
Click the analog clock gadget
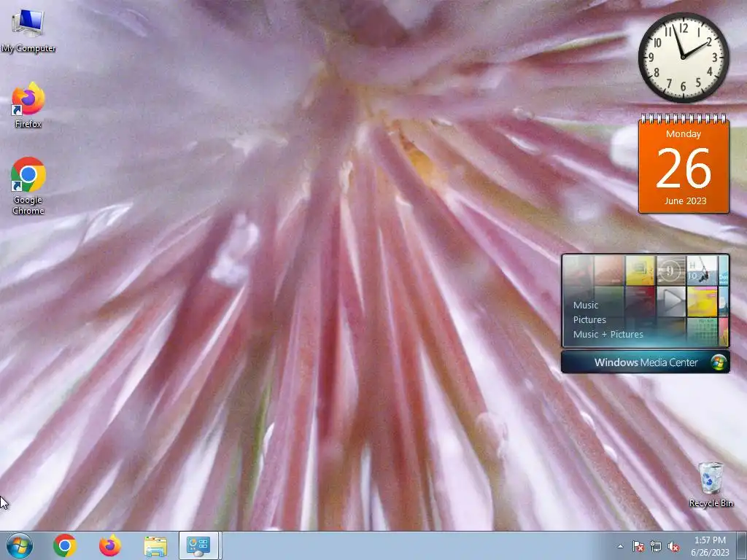pyautogui.click(x=683, y=57)
